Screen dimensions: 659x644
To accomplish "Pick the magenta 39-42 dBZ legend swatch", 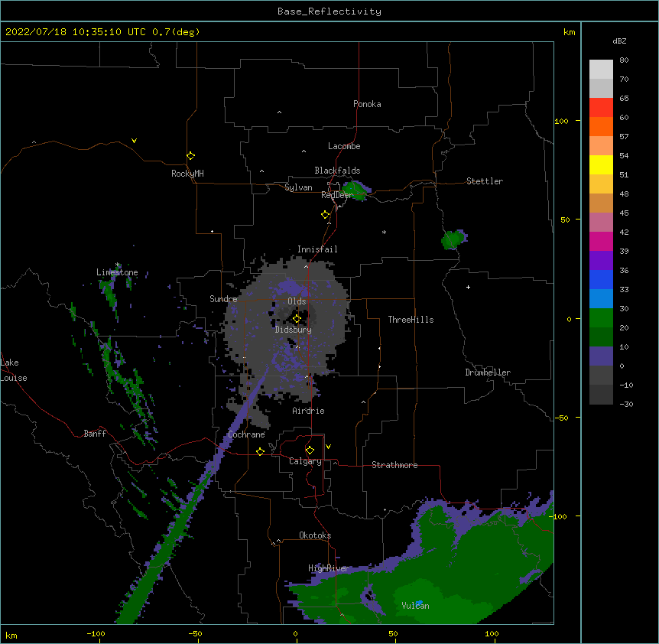I will tap(601, 241).
